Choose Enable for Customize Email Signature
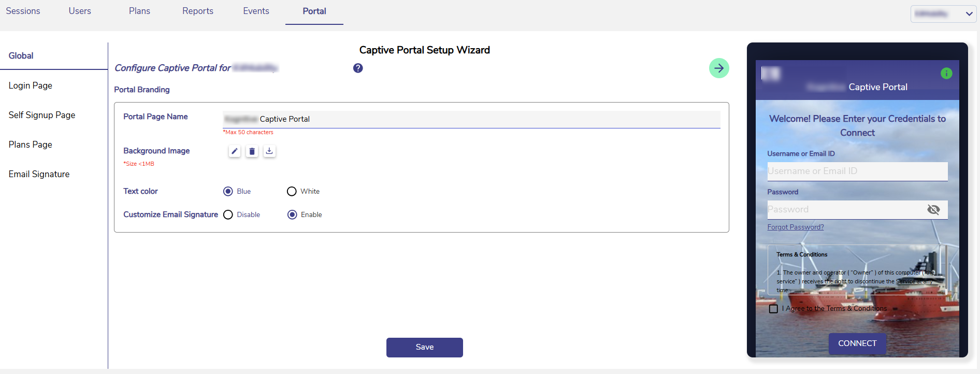Viewport: 980px width, 374px height. (x=292, y=214)
